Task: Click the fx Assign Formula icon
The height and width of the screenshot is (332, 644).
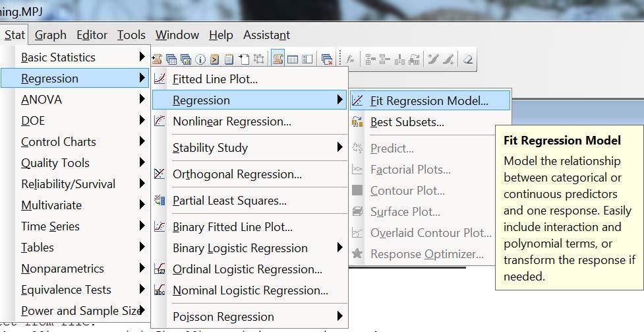Action: point(350,59)
